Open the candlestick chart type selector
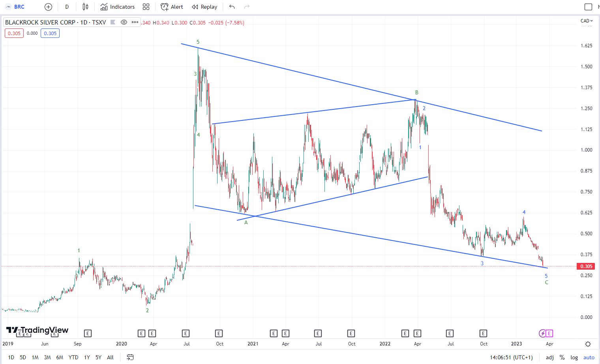Image resolution: width=600 pixels, height=364 pixels. click(x=85, y=7)
